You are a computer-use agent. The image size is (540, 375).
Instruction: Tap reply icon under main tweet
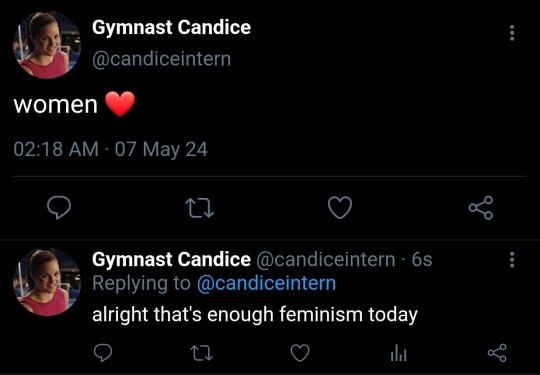[x=59, y=208]
